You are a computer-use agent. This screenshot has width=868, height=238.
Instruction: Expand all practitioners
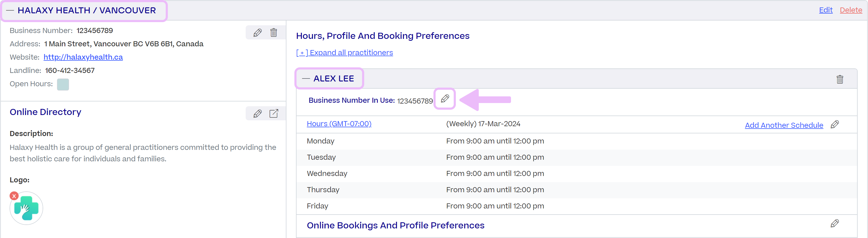(344, 53)
